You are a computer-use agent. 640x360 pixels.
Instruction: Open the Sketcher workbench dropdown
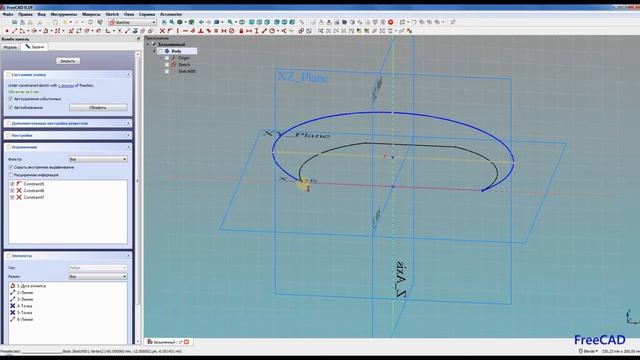(x=132, y=22)
